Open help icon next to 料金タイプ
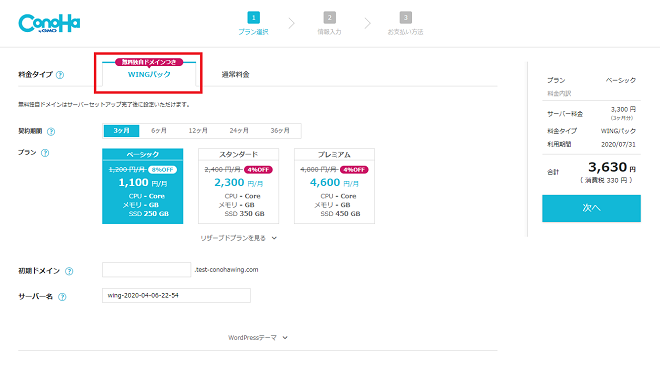 tap(60, 75)
